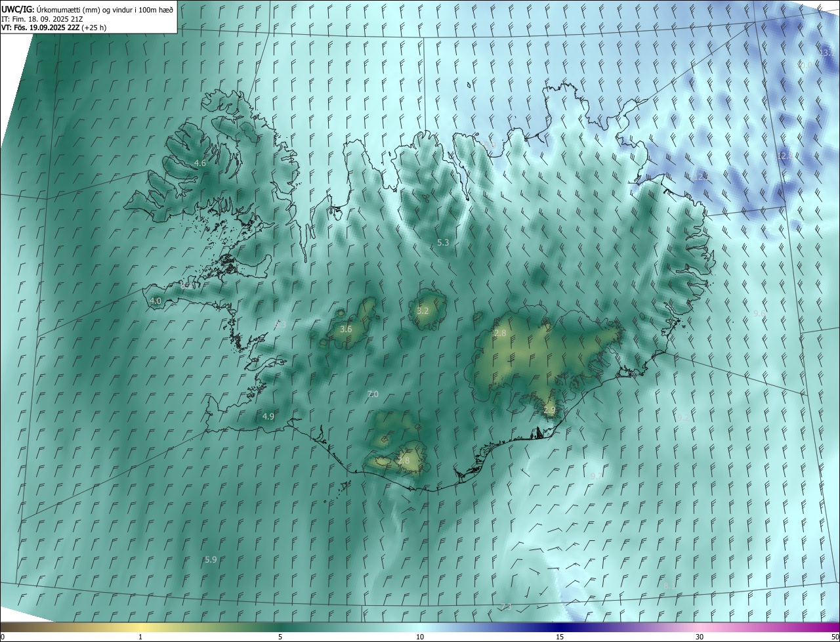Click the 9.2 value over the sea
This screenshot has width=840, height=642.
683,417
